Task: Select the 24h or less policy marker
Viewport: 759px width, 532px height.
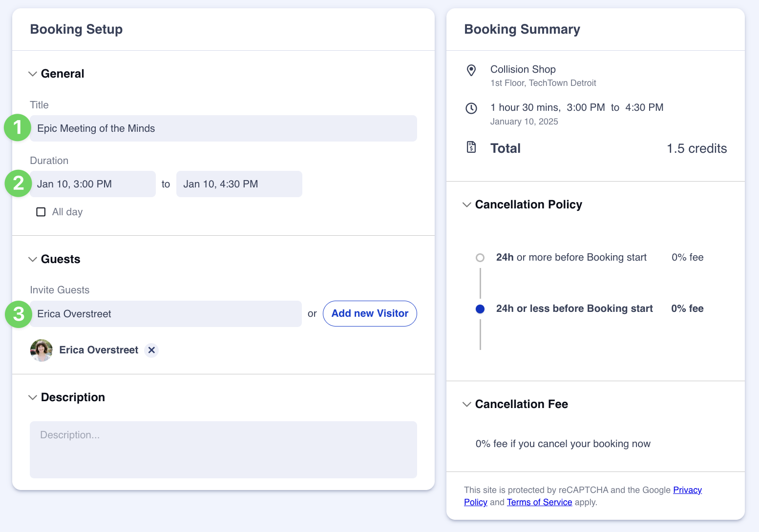Action: 480,309
